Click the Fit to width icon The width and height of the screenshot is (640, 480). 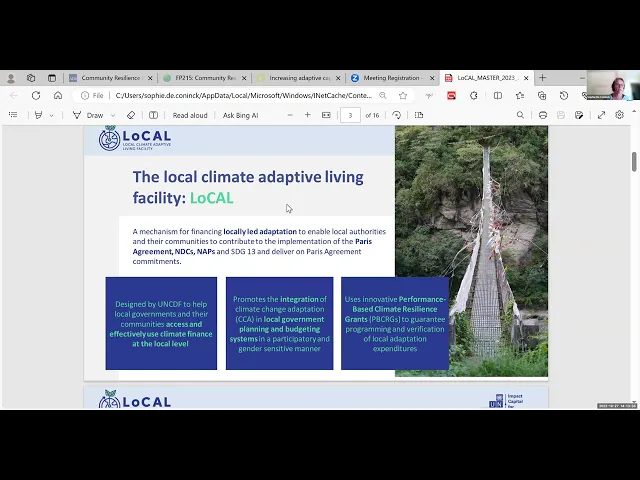(x=326, y=115)
